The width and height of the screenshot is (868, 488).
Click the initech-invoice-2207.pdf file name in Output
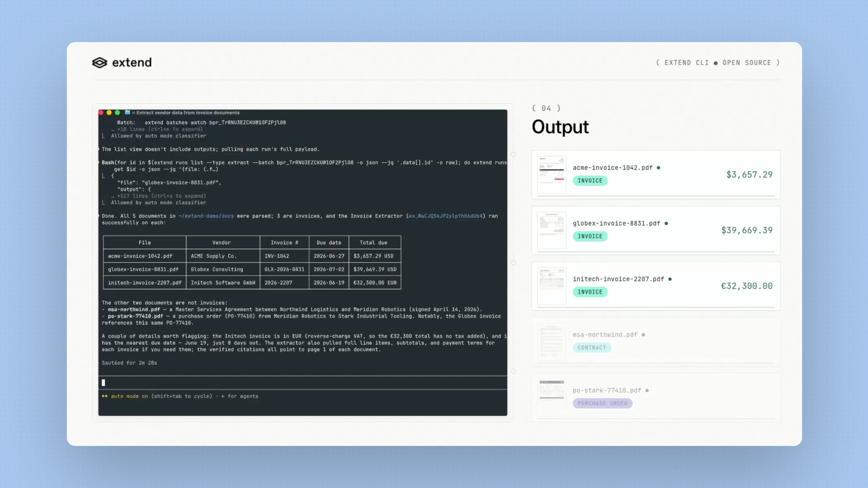tap(618, 279)
